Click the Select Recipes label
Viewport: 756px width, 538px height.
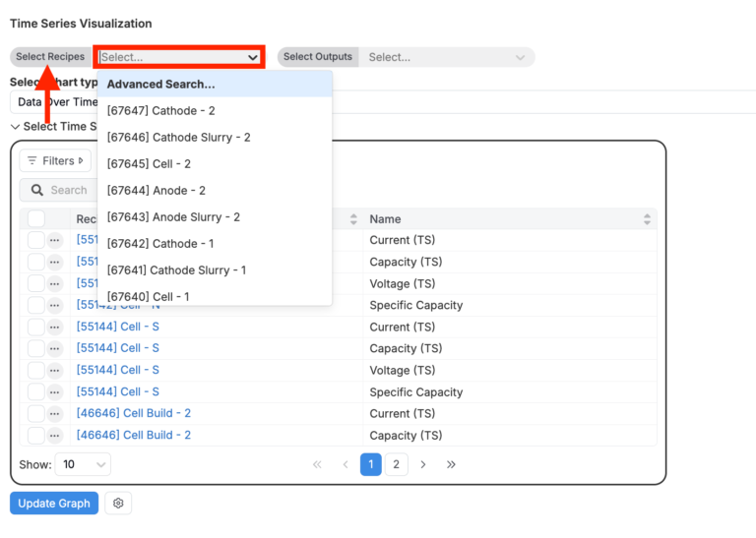tap(50, 57)
